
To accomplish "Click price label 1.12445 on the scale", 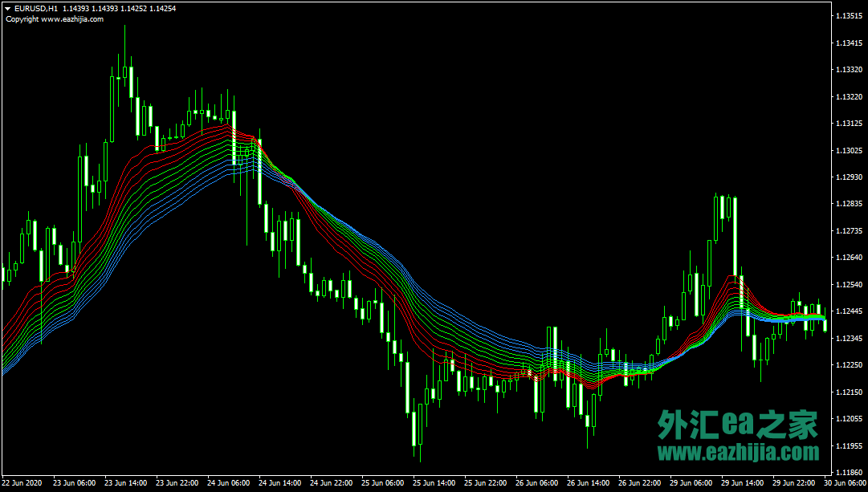I will [x=850, y=311].
